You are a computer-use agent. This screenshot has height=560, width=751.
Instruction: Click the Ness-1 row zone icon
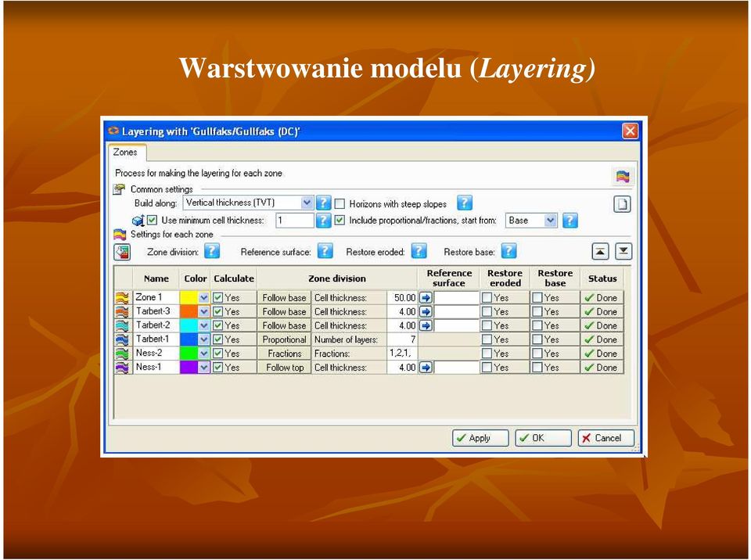123,368
